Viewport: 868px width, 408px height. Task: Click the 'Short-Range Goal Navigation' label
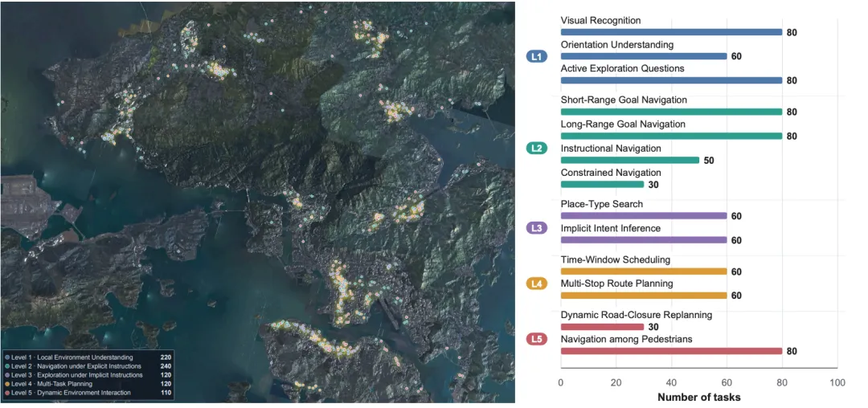624,100
